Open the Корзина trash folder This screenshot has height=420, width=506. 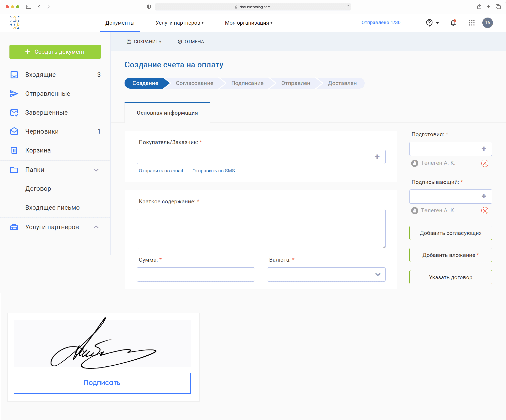point(38,150)
